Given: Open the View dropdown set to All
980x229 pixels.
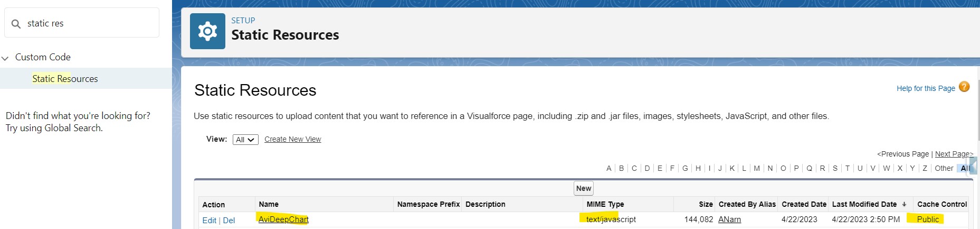Looking at the screenshot, I should coord(245,140).
